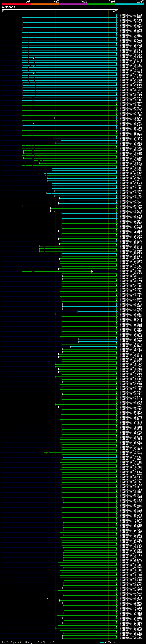Open the UniRef100_Q9XFV7 hit
146x644 pixels.
click(131, 339)
